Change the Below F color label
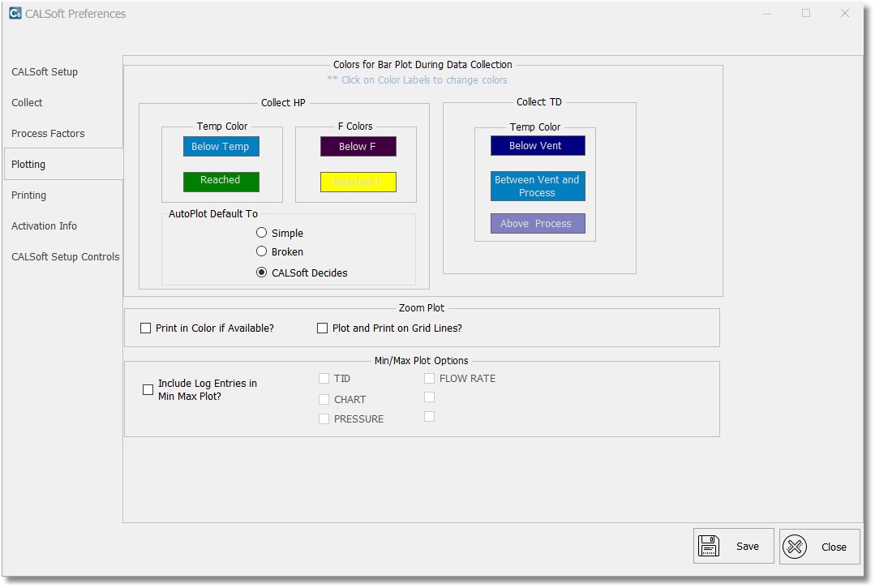The width and height of the screenshot is (875, 588). click(358, 147)
